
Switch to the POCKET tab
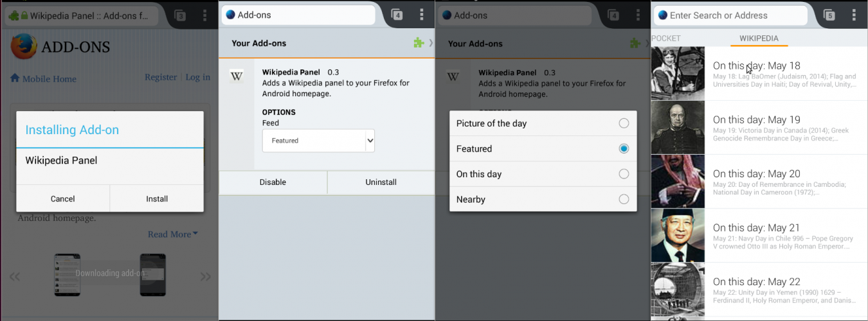[x=666, y=39]
